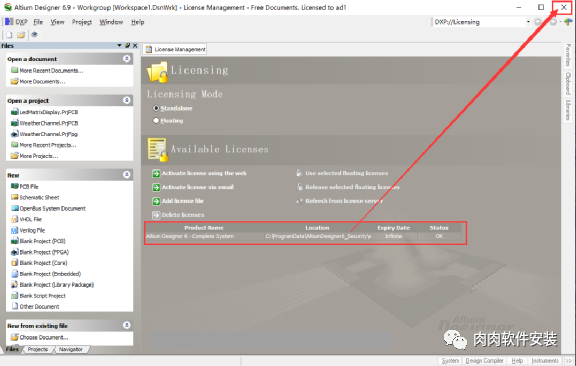Create a Blank Project (FPGA)
The image size is (576, 366).
(40, 252)
